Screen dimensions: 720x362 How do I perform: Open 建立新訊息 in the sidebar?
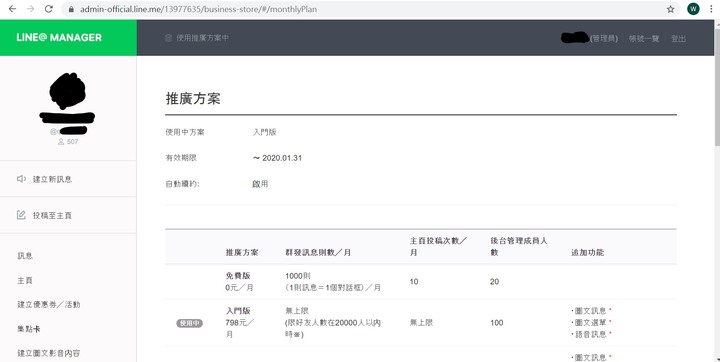[52, 179]
